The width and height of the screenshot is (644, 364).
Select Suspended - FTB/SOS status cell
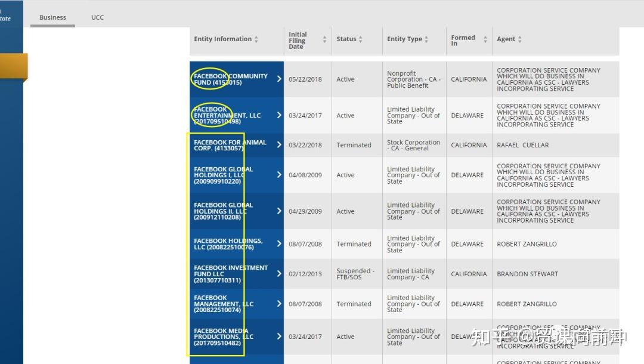pos(355,274)
